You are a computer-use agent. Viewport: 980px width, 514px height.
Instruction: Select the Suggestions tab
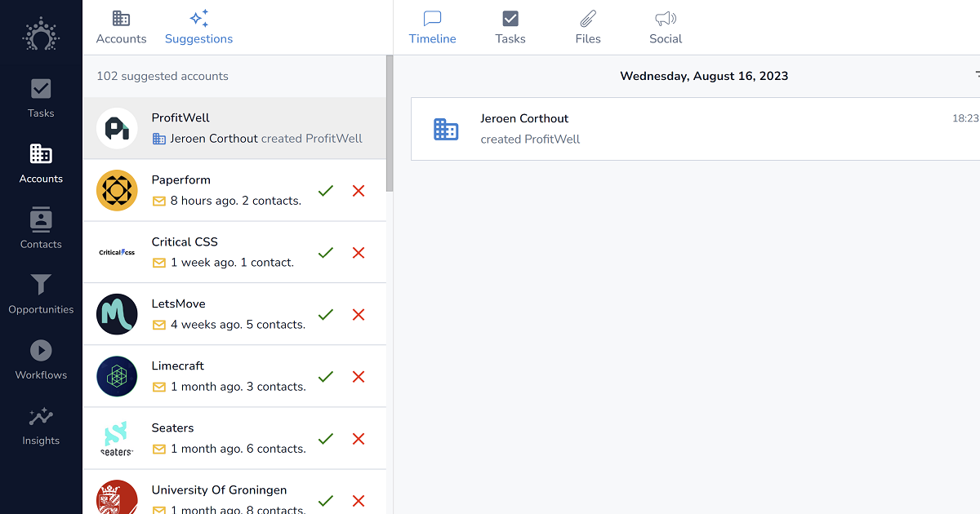click(x=198, y=28)
